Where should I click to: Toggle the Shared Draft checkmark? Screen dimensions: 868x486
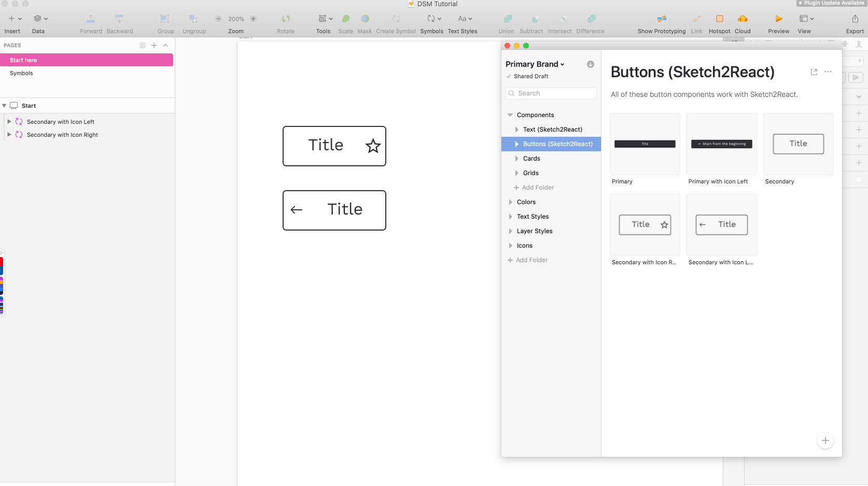point(509,76)
